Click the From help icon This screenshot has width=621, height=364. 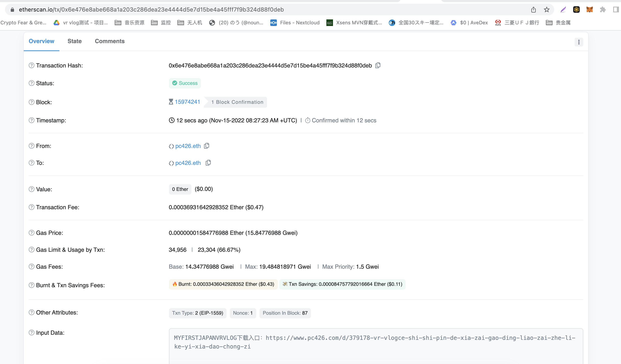point(32,146)
